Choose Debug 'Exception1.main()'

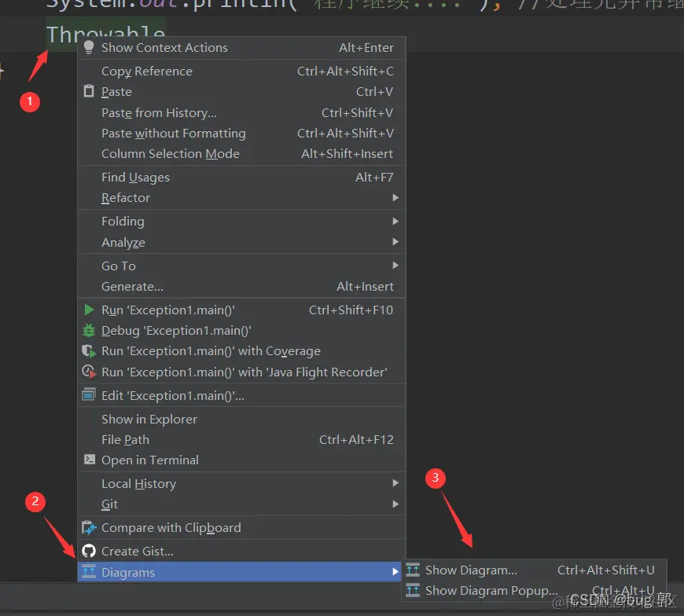(x=241, y=331)
